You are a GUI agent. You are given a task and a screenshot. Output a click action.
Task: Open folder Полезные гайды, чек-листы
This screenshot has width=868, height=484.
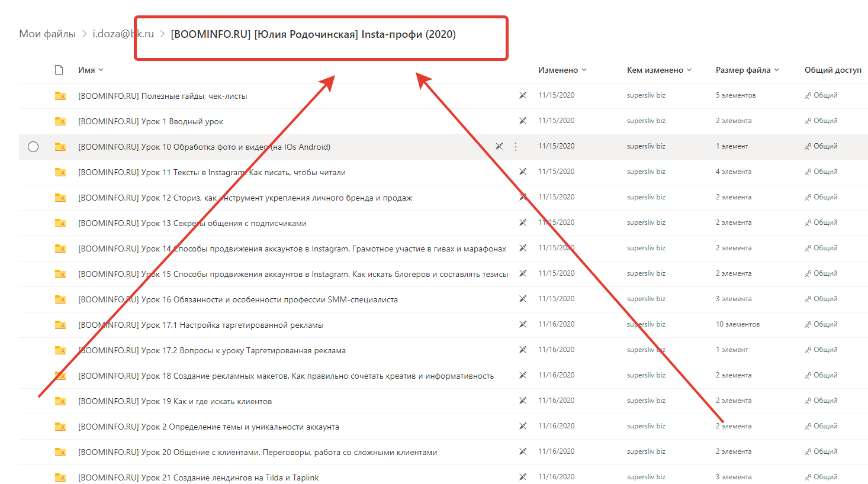pyautogui.click(x=163, y=96)
